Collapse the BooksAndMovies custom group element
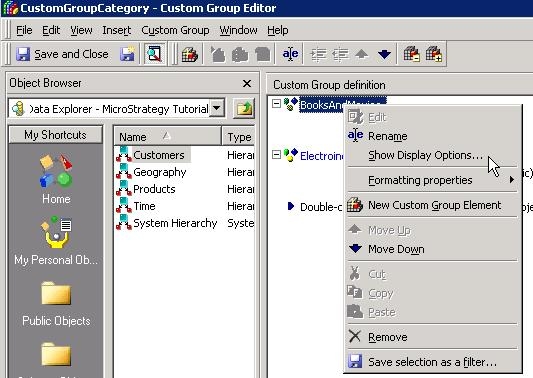This screenshot has width=533, height=378. 276,104
